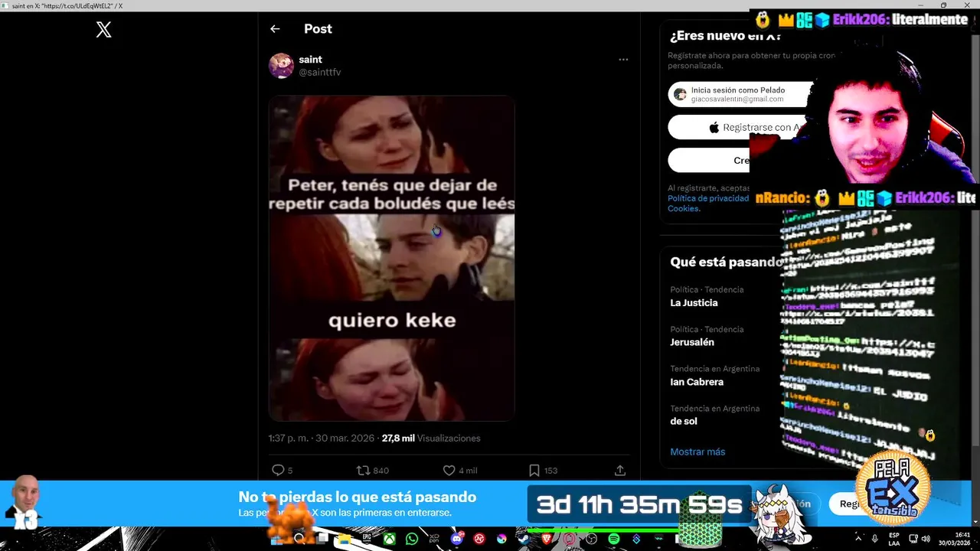Open OBS Studio from the taskbar
Image resolution: width=980 pixels, height=551 pixels.
[591, 539]
